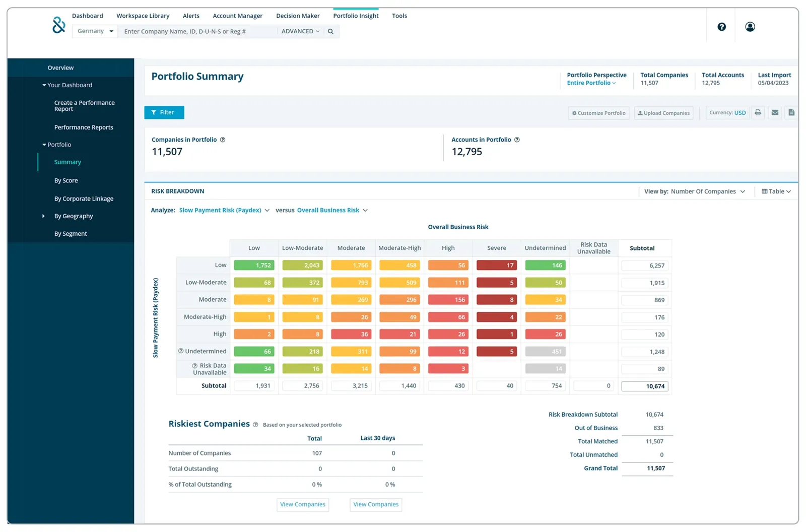Change View by Number Of Companies dropdown
The width and height of the screenshot is (806, 532).
[708, 191]
